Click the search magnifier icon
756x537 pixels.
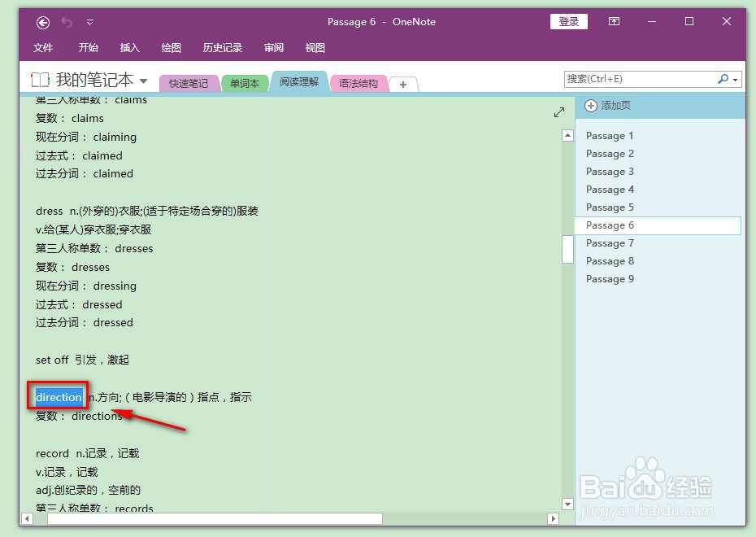[723, 78]
